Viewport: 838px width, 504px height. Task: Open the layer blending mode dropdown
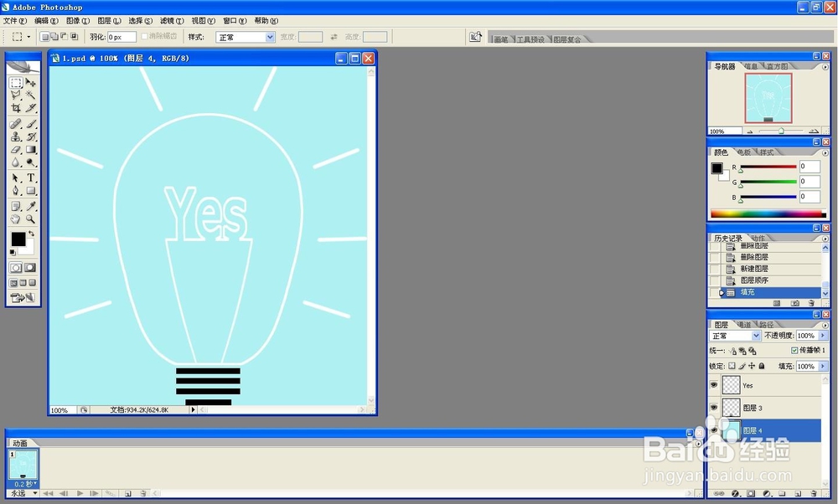733,335
